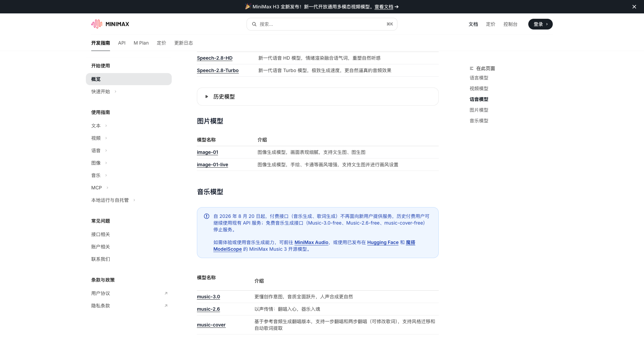This screenshot has width=644, height=362.
Task: Select 概览 in the sidebar
Action: point(129,79)
